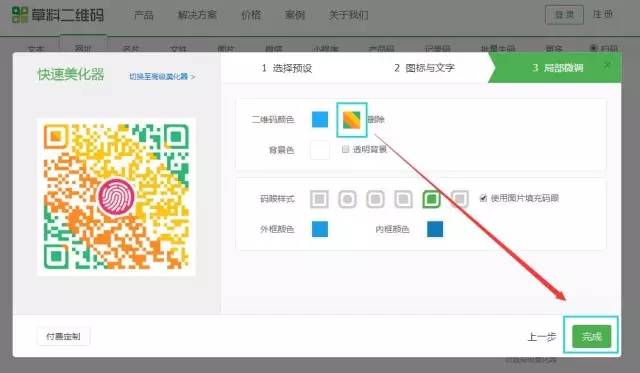Open 解决方案 in top navigation
640x373 pixels.
197,15
